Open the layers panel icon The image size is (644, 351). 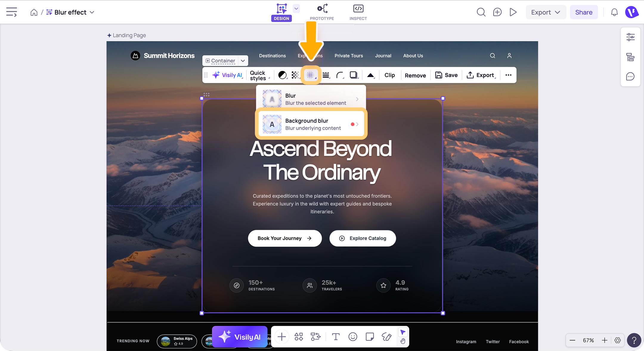(x=630, y=57)
